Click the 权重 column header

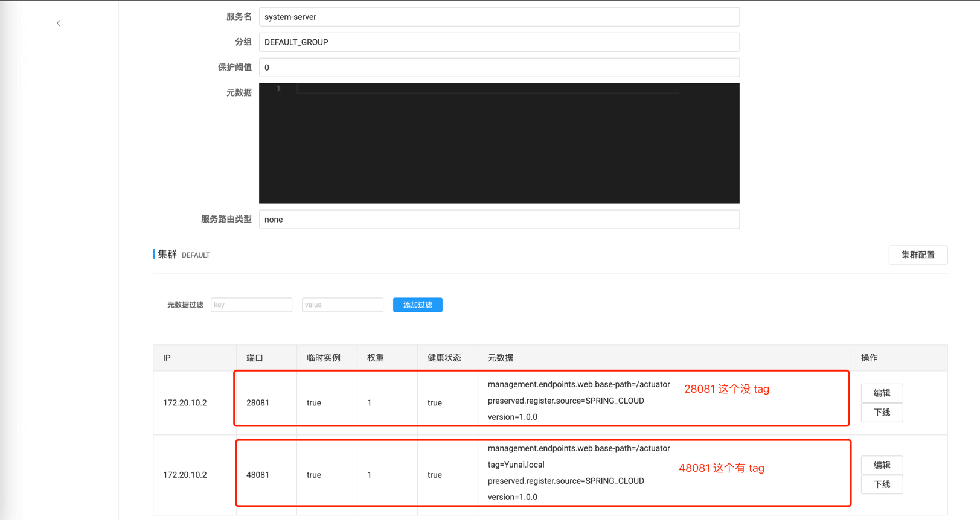(376, 358)
